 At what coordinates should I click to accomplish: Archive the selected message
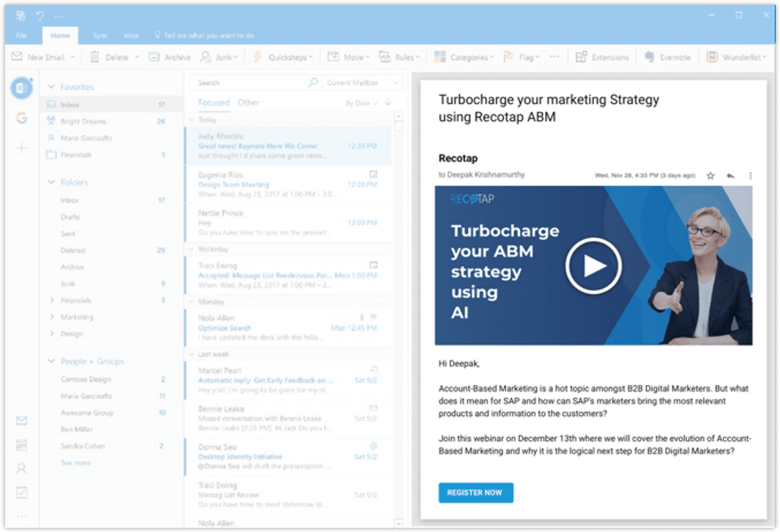[170, 57]
